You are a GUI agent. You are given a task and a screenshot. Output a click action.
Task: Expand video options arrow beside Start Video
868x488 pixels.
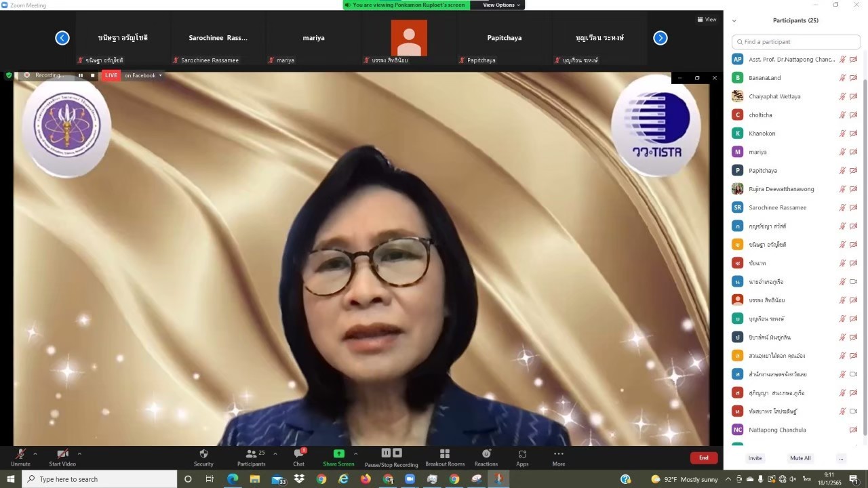[x=79, y=453]
